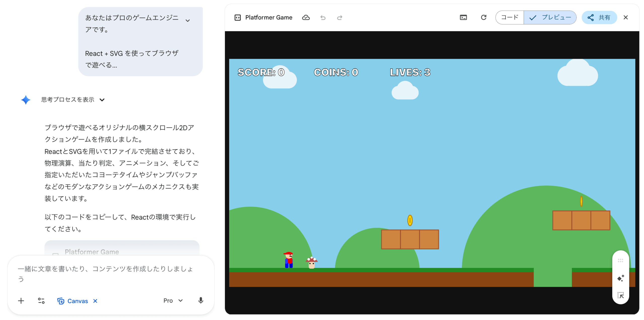
Task: Remove the Canvas tool chip
Action: (x=95, y=301)
